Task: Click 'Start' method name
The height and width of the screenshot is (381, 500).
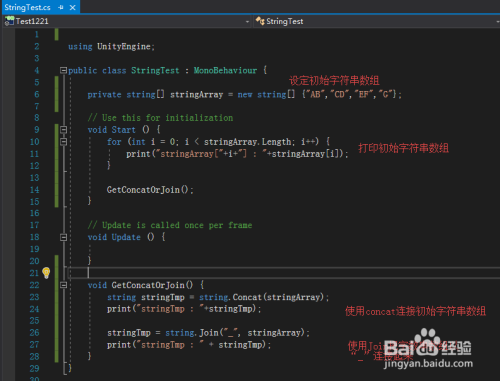Action: tap(123, 130)
